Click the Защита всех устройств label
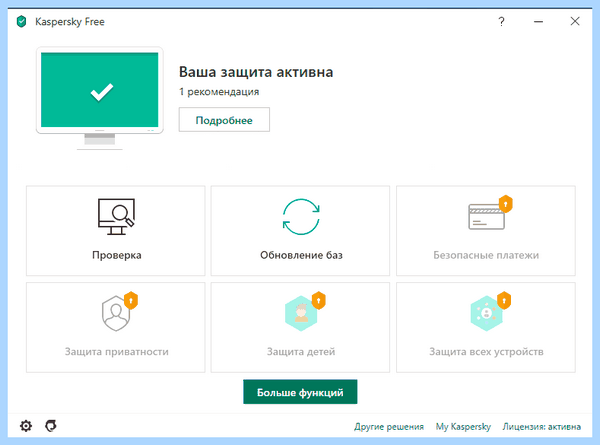Viewport: 600px width, 445px height. pyautogui.click(x=486, y=352)
